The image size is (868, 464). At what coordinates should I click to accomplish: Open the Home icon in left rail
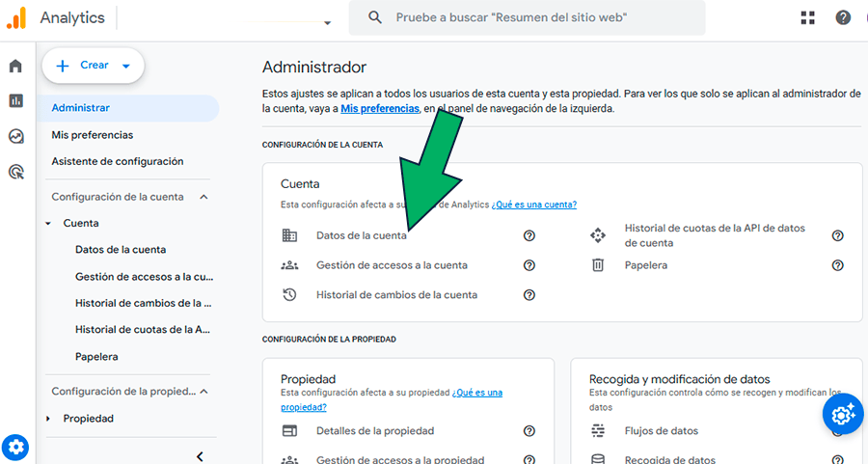[15, 66]
